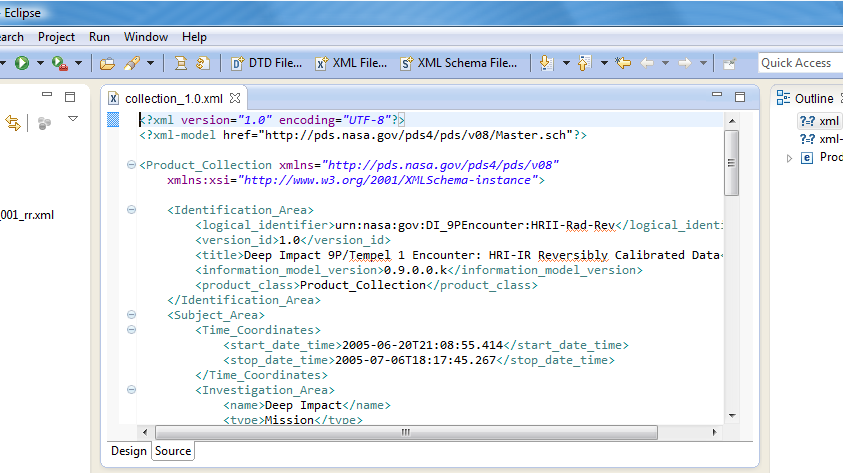The image size is (843, 473).
Task: Click the Search flashlight icon
Action: pyautogui.click(x=132, y=63)
